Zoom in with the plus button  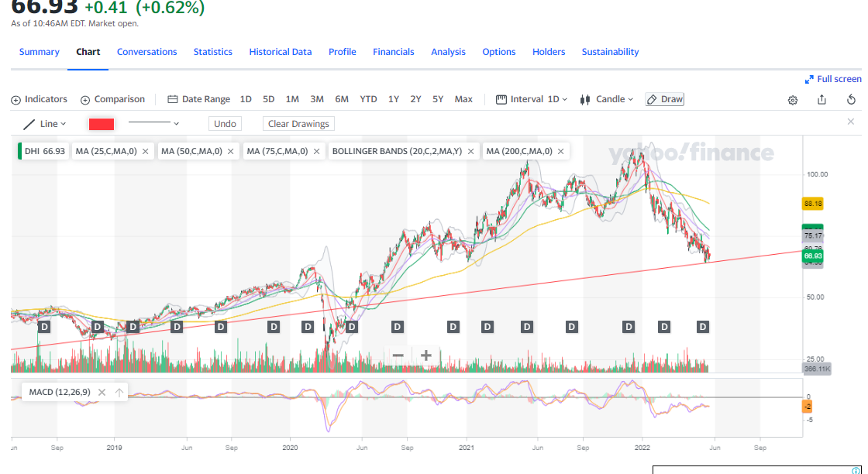coord(426,355)
